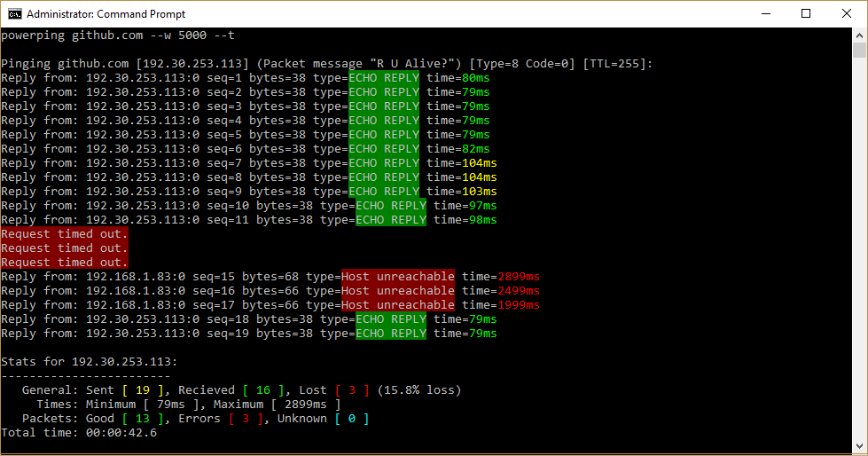Click the 'time=103ms' value
This screenshot has height=456, width=868.
(x=462, y=192)
